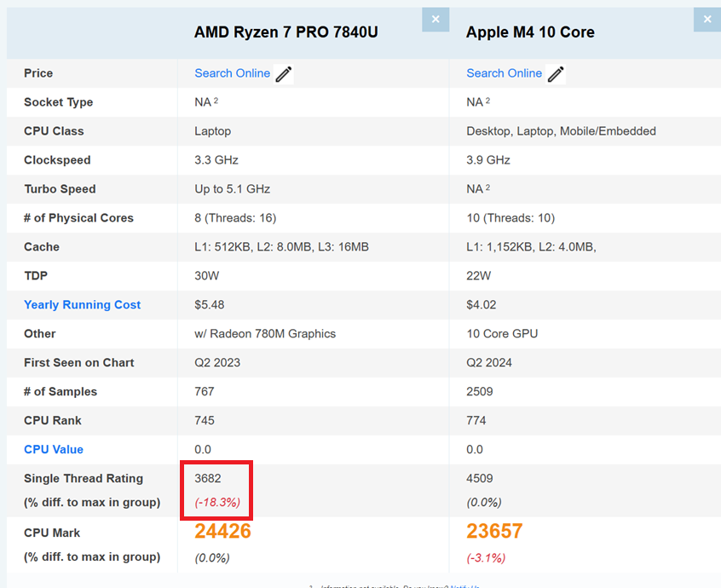
Task: Click 10 Core GPU text
Action: click(502, 334)
